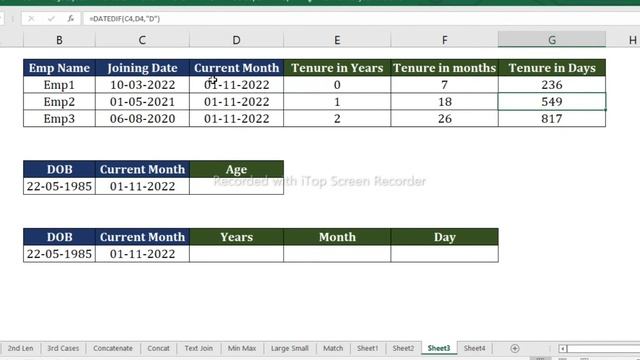Add a new sheet with plus icon
640x360 pixels.
click(515, 348)
